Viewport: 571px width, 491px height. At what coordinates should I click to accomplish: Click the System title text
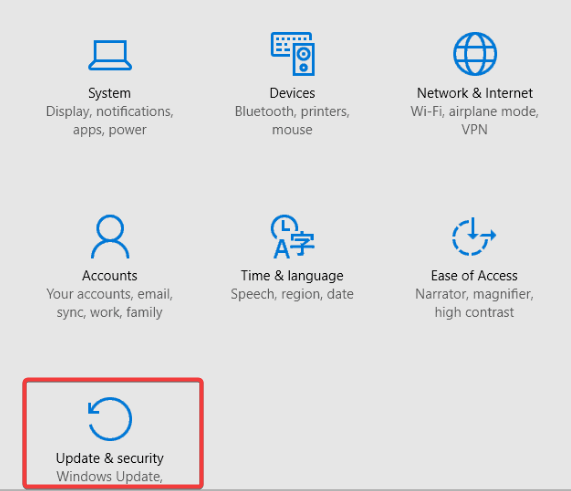coord(109,93)
